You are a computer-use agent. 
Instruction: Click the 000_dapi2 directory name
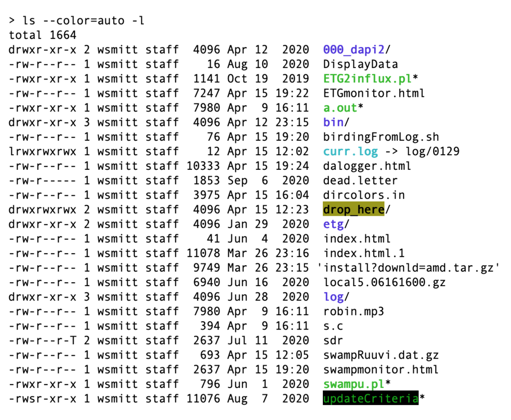coord(354,49)
